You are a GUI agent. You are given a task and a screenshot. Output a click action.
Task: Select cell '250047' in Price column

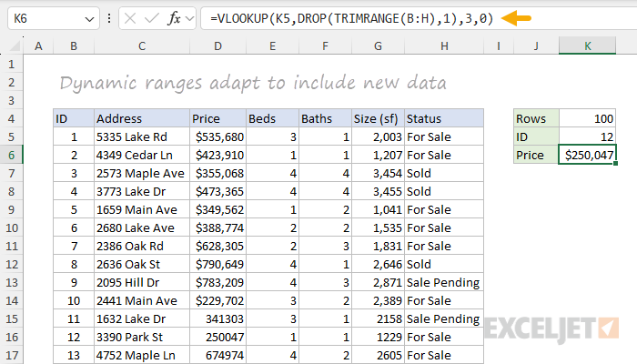pyautogui.click(x=217, y=337)
